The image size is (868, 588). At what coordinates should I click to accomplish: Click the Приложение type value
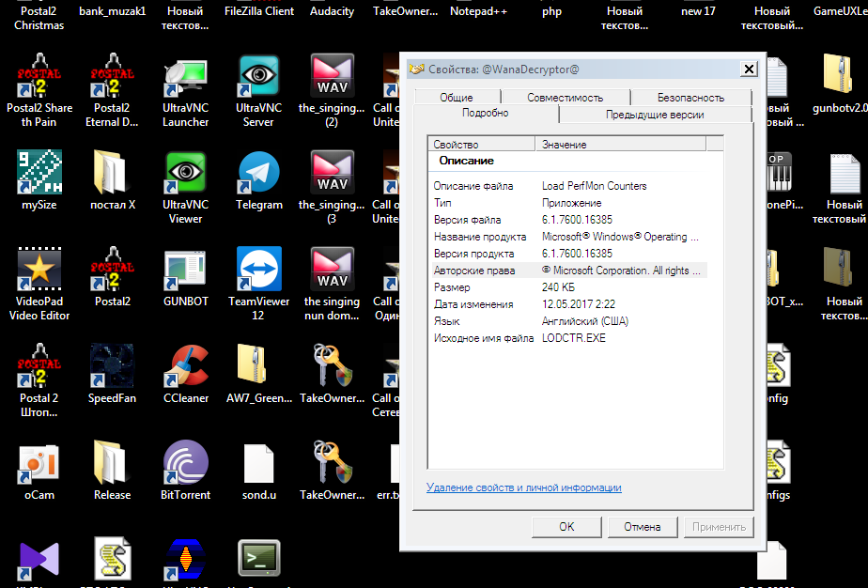coord(571,203)
